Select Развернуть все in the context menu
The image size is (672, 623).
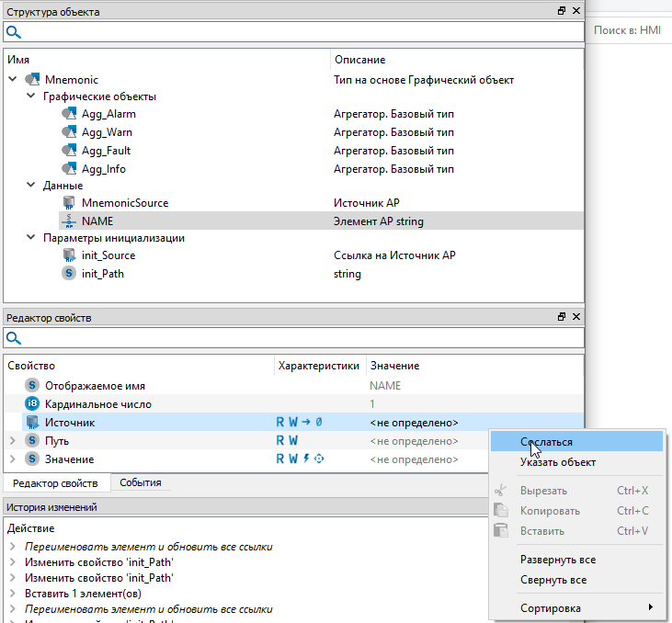(x=557, y=560)
